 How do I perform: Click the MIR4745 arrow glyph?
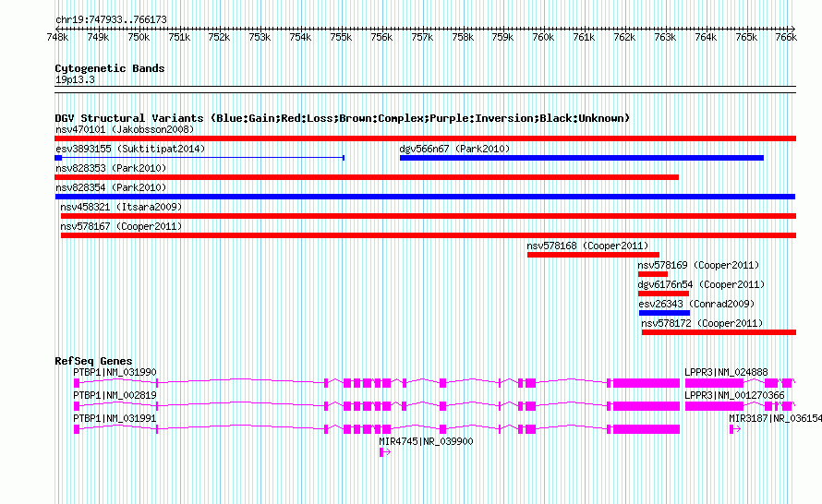coord(385,452)
